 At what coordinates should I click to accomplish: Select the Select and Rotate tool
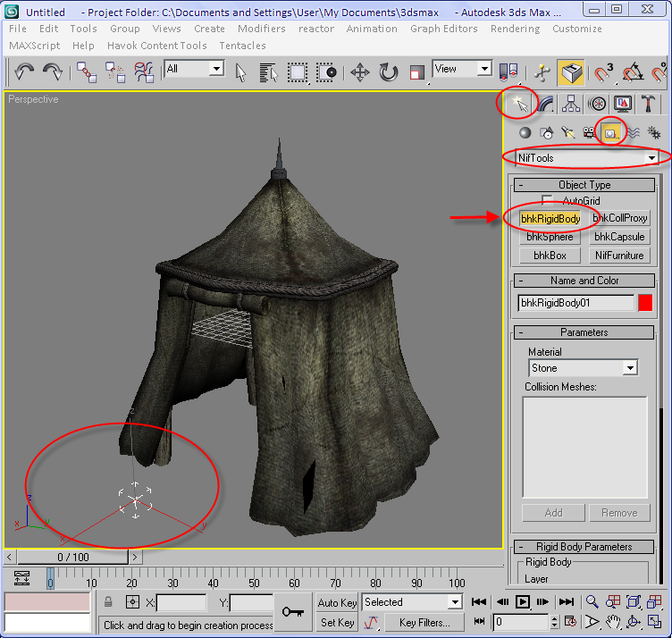point(389,71)
